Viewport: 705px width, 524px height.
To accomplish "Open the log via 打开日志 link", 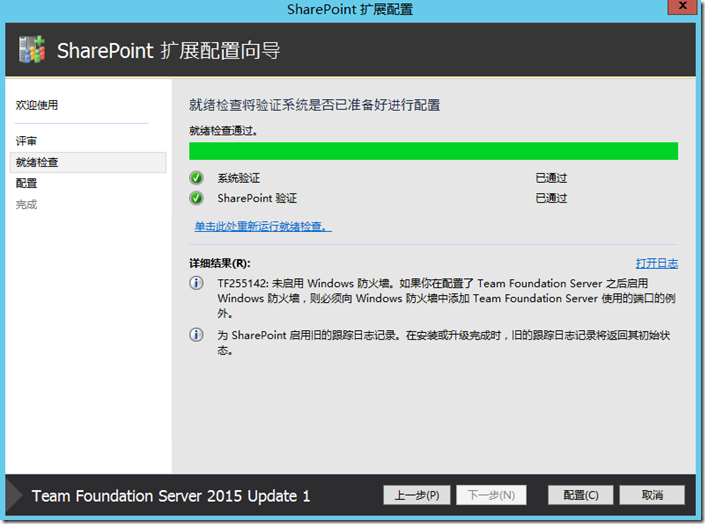I will tap(656, 264).
